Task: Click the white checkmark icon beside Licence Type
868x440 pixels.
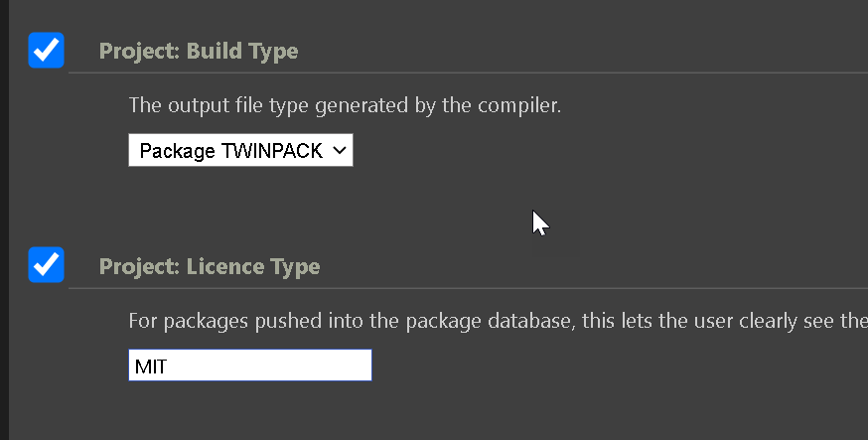Action: (x=46, y=264)
